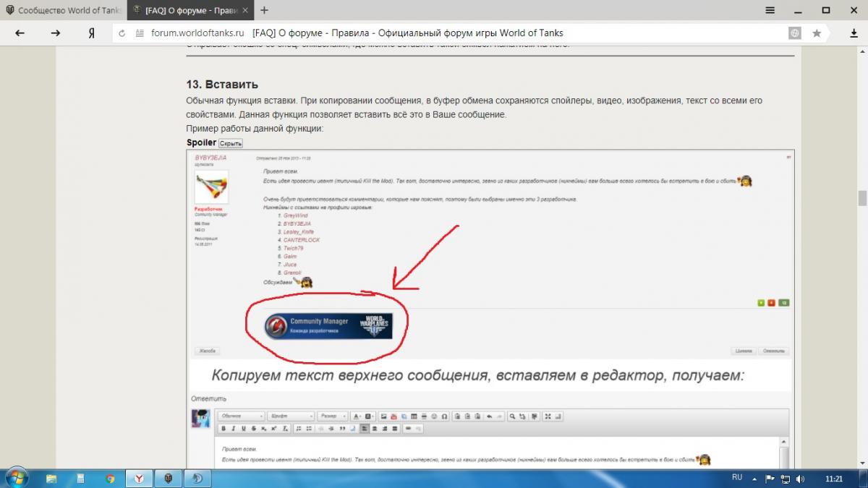Go back to the previous page
Image resolution: width=868 pixels, height=488 pixels.
tap(20, 33)
